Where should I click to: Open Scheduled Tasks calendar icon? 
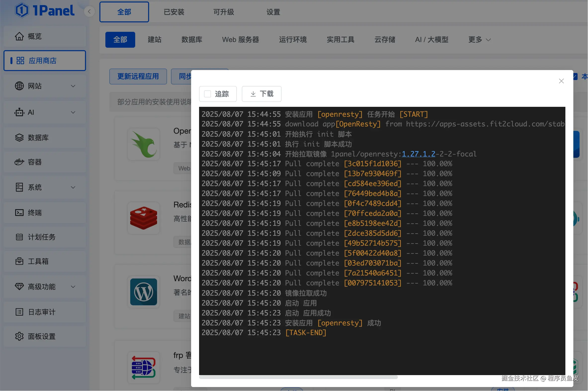[19, 237]
